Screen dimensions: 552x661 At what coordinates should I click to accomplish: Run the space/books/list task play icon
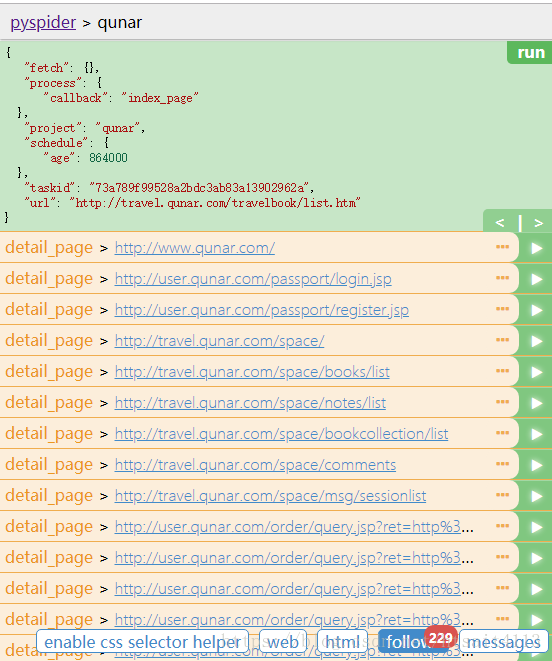[x=536, y=372]
